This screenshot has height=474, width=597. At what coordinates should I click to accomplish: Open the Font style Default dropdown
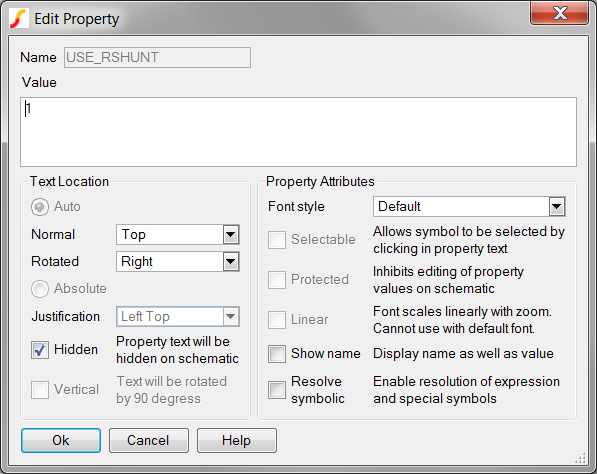(x=469, y=206)
